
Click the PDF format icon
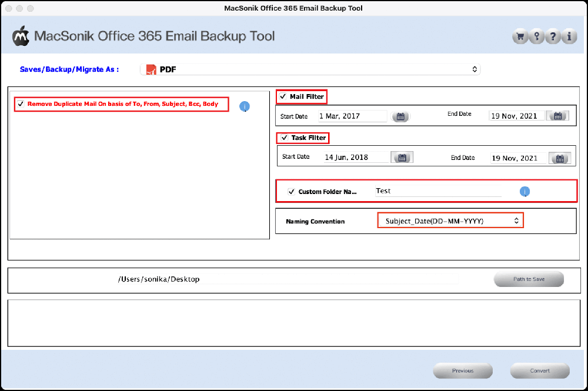coord(151,69)
